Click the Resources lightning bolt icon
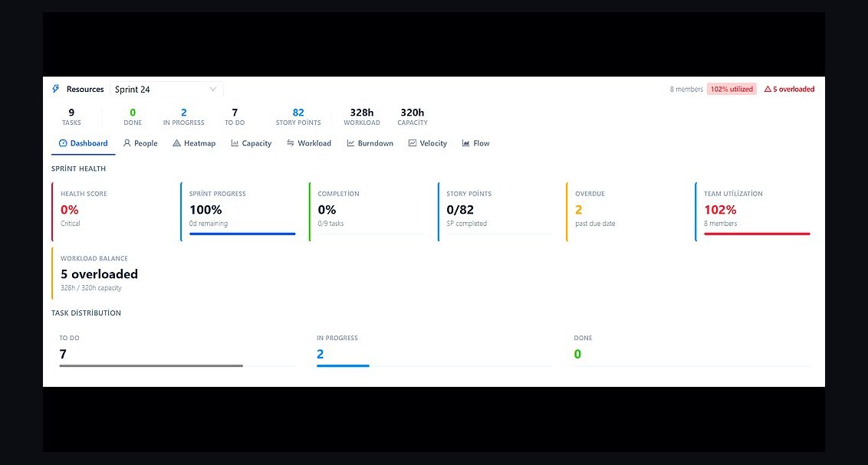 [56, 89]
